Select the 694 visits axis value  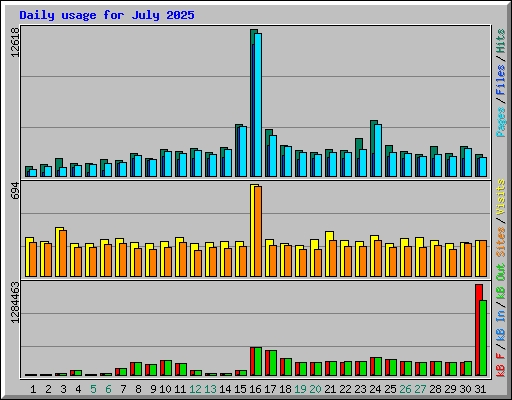point(15,191)
